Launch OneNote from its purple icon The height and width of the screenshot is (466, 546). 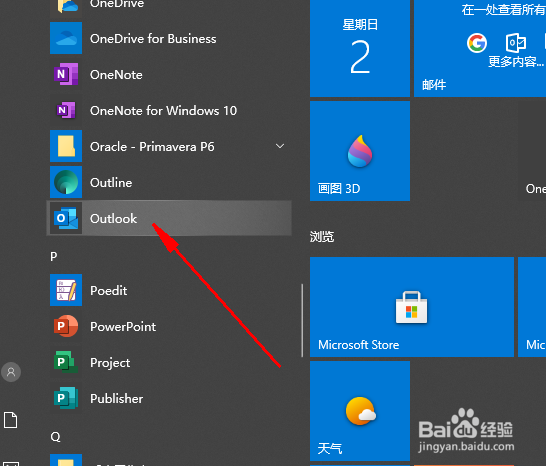(x=66, y=74)
